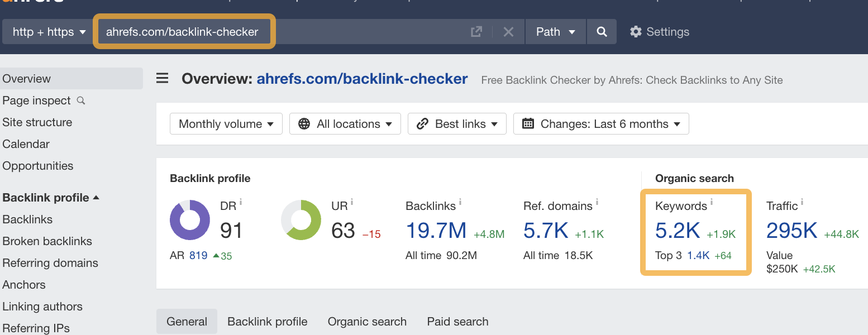The width and height of the screenshot is (868, 335).
Task: Open URL in new tab icon
Action: [x=476, y=32]
